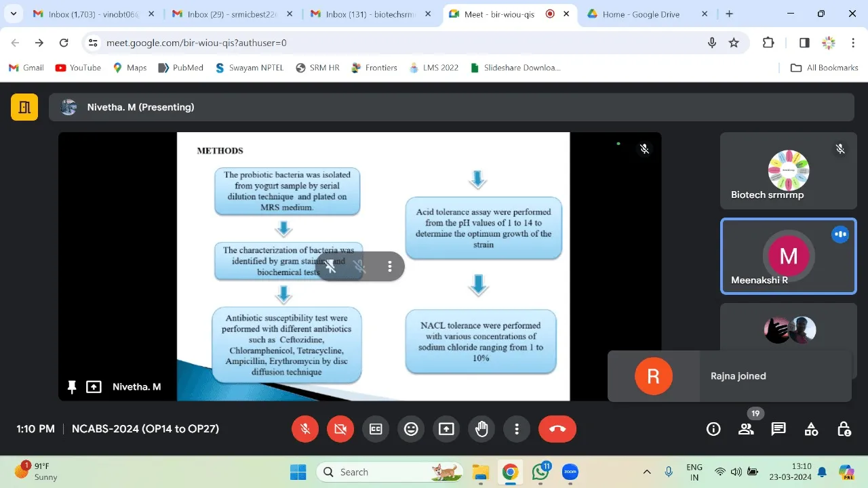868x488 pixels.
Task: Open the Swayam NPTEL bookmark
Action: click(249, 68)
